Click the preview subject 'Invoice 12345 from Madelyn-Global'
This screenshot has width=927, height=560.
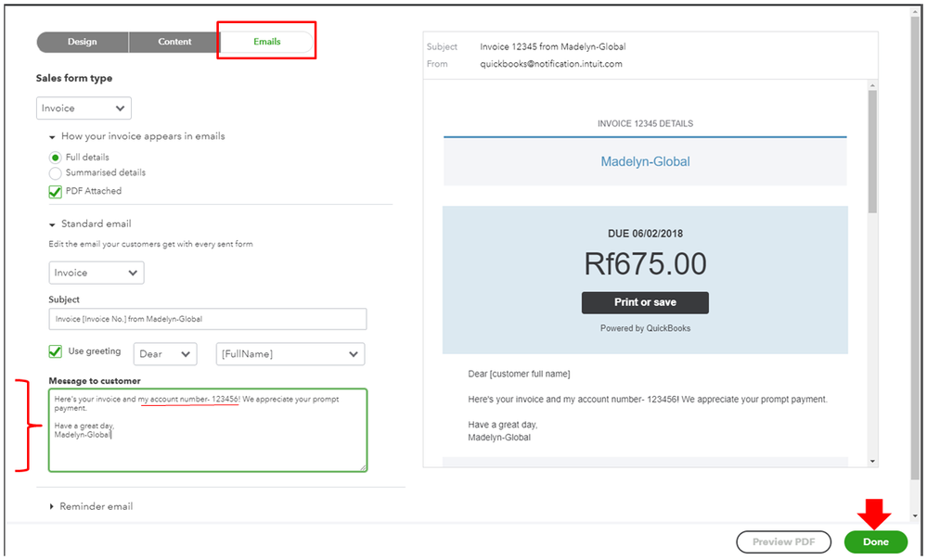[x=553, y=46]
